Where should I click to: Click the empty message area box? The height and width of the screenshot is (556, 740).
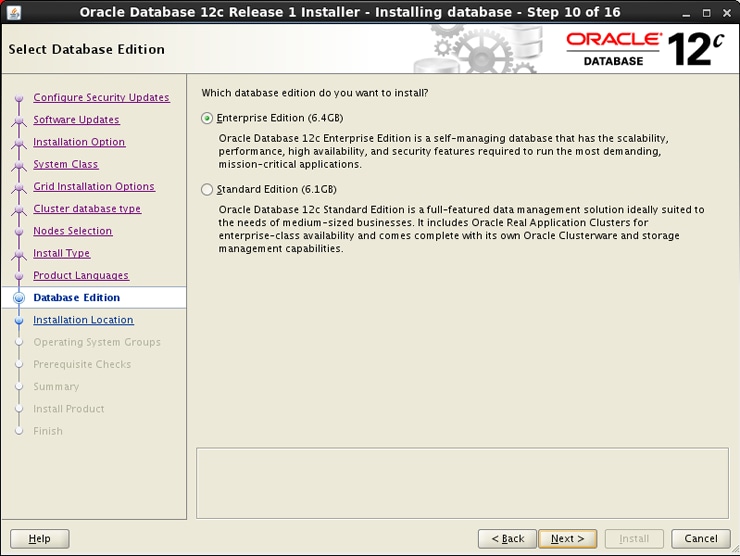click(x=462, y=483)
